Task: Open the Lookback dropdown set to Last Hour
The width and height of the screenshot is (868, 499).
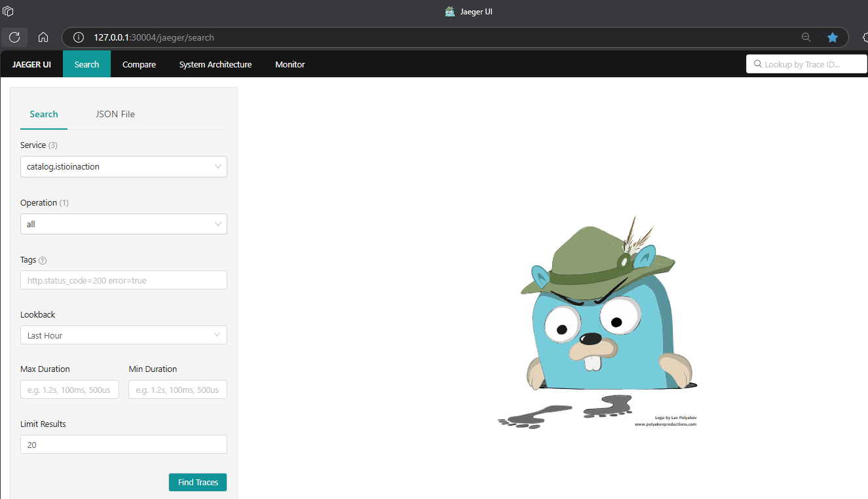Action: pos(124,335)
